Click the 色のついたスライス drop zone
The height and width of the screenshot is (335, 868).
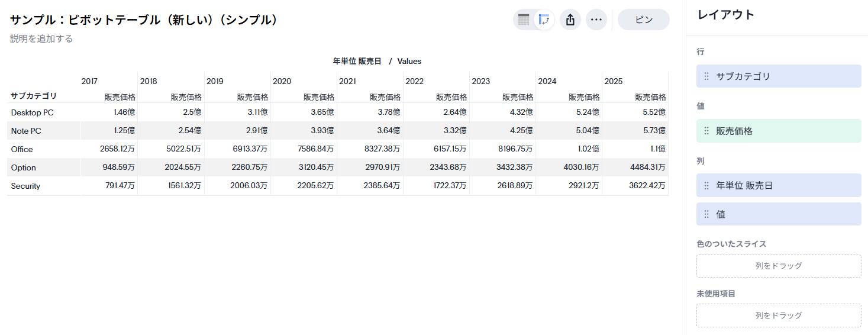(x=779, y=266)
